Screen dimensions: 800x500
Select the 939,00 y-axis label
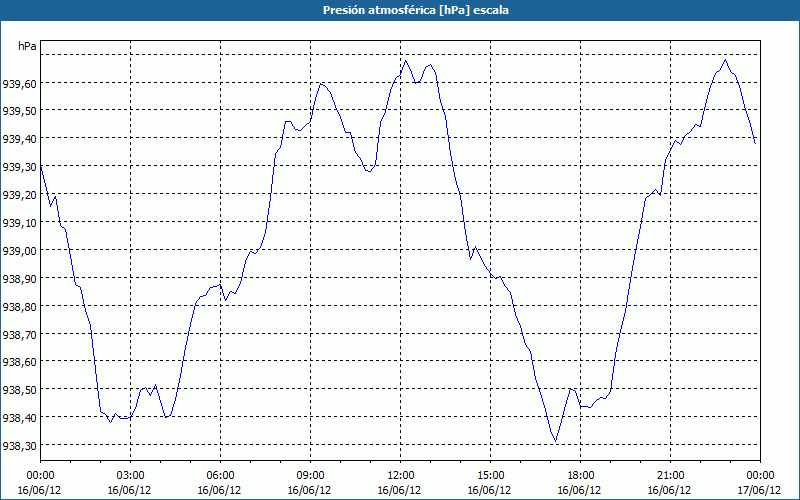19,250
